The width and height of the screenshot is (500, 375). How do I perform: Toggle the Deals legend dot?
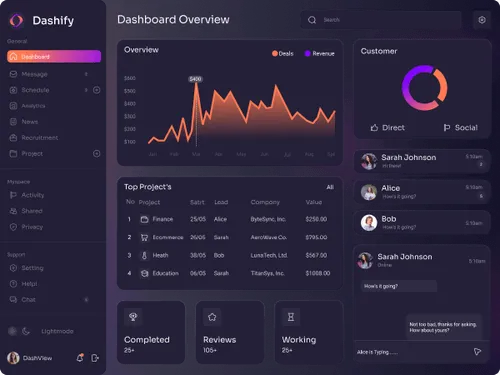[x=275, y=53]
